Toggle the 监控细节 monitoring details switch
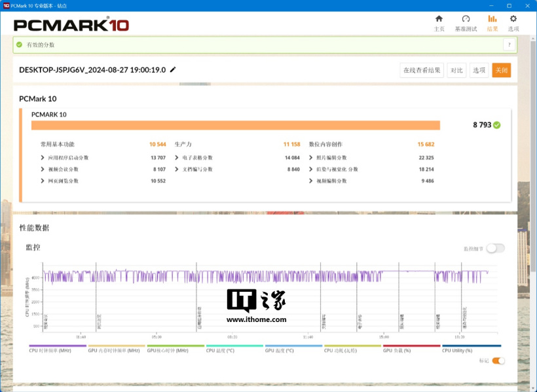Viewport: 537px width, 392px height. coord(495,248)
